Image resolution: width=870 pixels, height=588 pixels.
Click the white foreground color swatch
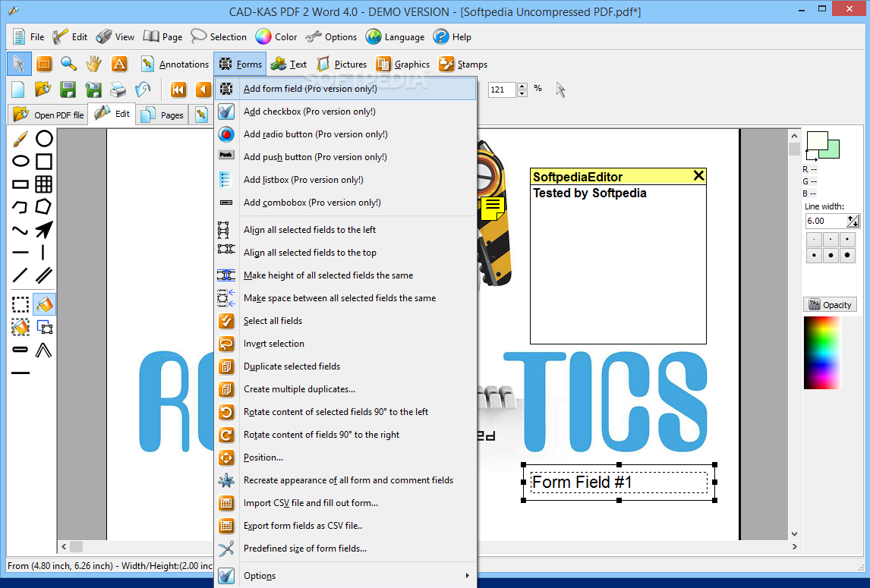click(817, 140)
